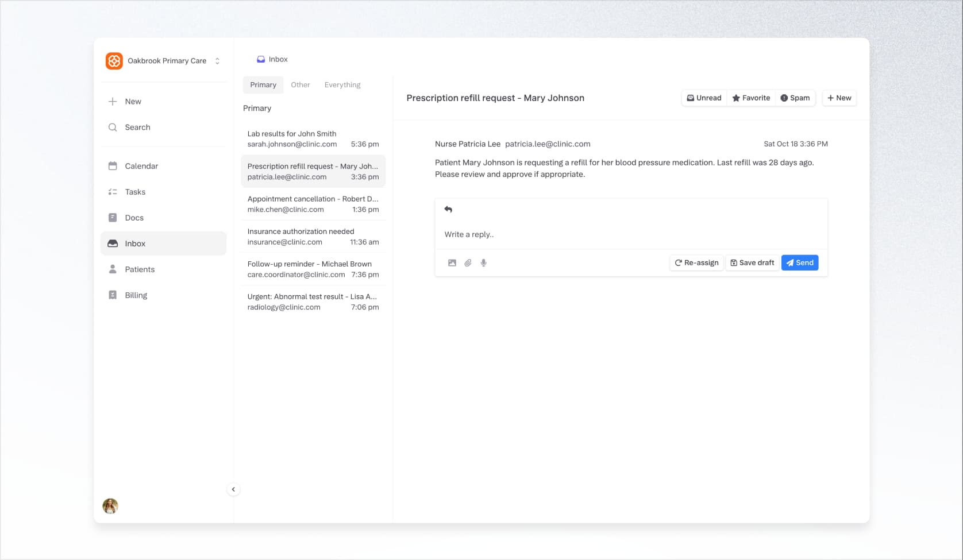This screenshot has width=963, height=560.
Task: Insert an image using the picture icon
Action: (x=452, y=263)
